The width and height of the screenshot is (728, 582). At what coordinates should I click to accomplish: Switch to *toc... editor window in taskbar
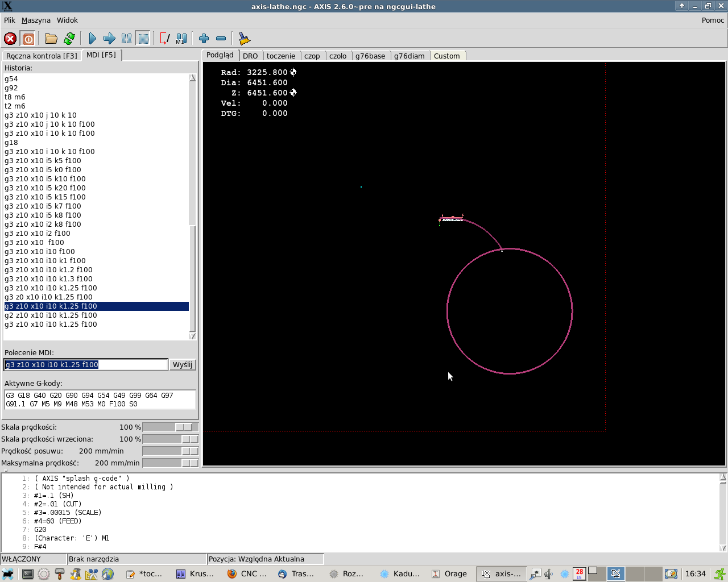pos(145,574)
